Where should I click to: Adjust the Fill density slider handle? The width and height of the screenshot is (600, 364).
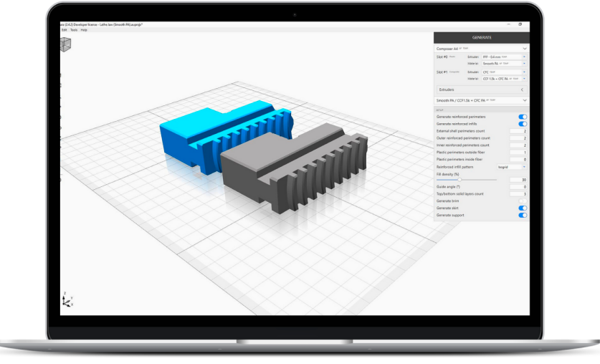459,180
